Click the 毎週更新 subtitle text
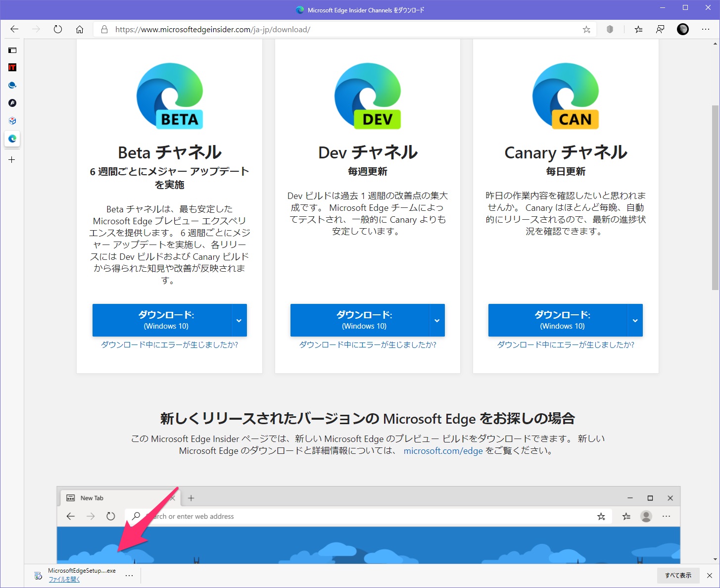 (368, 171)
